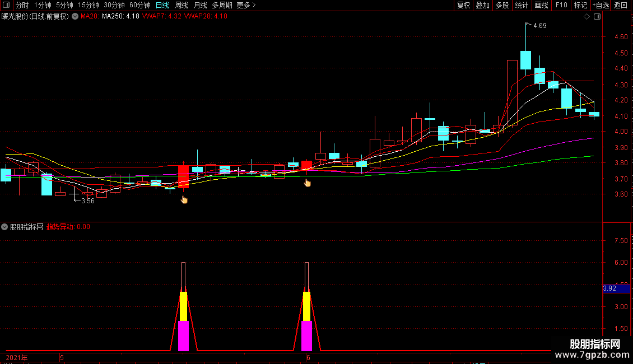Select the 5分钟 period tab
This screenshot has height=364, width=633.
click(64, 5)
